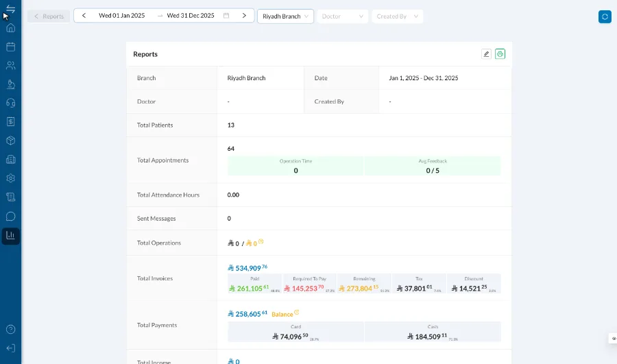Open the Riyadh Branch dropdown
Image resolution: width=617 pixels, height=364 pixels.
click(x=285, y=16)
